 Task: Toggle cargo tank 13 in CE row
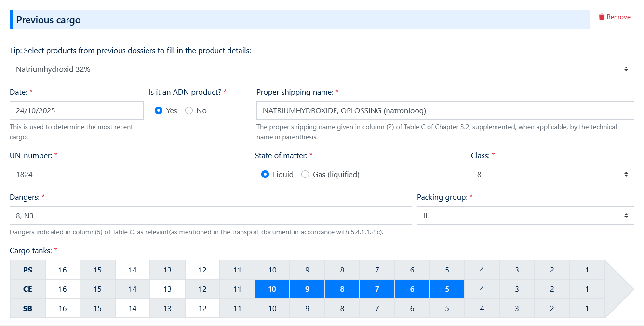click(167, 289)
